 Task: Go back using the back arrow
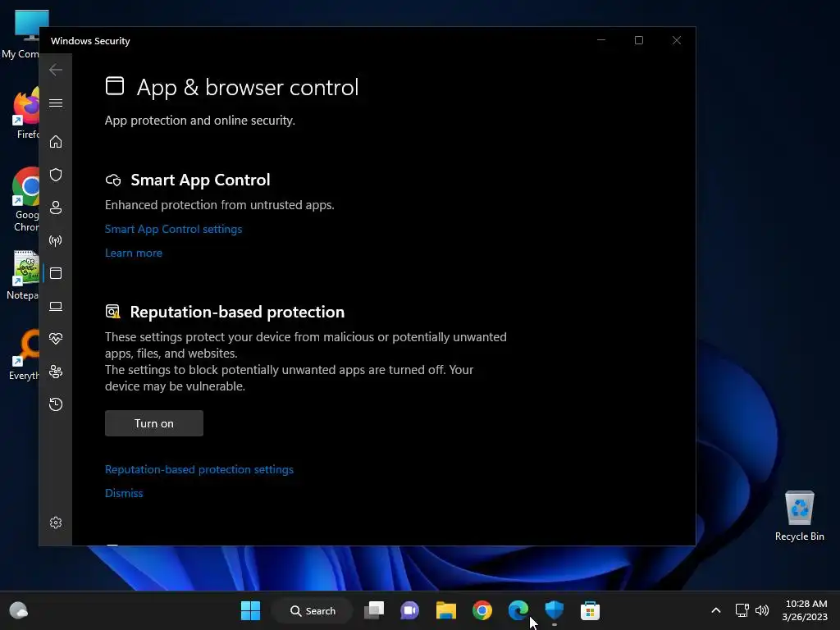click(x=56, y=70)
